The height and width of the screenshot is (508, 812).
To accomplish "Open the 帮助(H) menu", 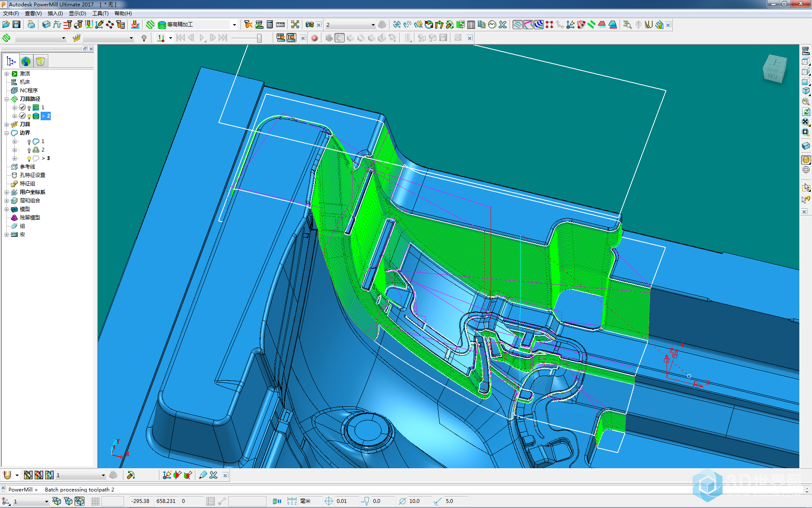I will point(123,14).
